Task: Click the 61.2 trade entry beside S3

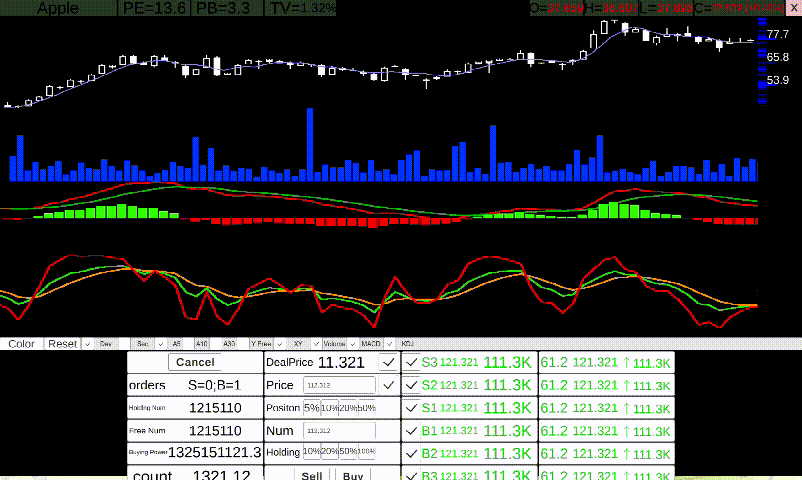Action: (x=606, y=362)
